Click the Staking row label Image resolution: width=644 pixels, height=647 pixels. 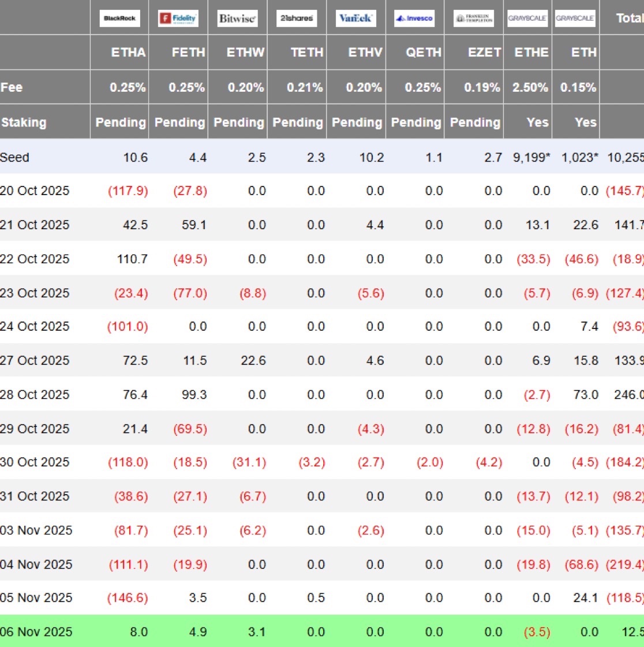(24, 122)
